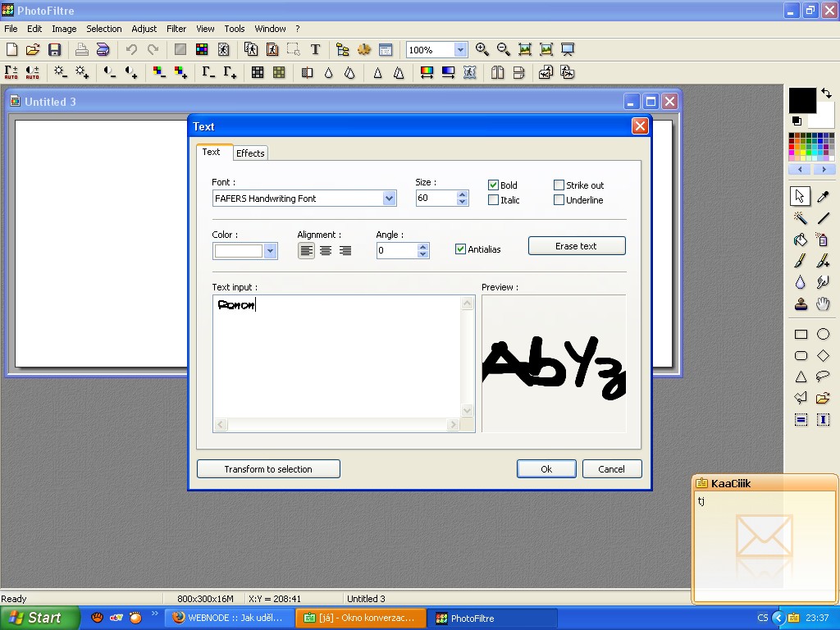This screenshot has height=630, width=840.
Task: Uncheck the Bold checkbox
Action: pos(493,185)
